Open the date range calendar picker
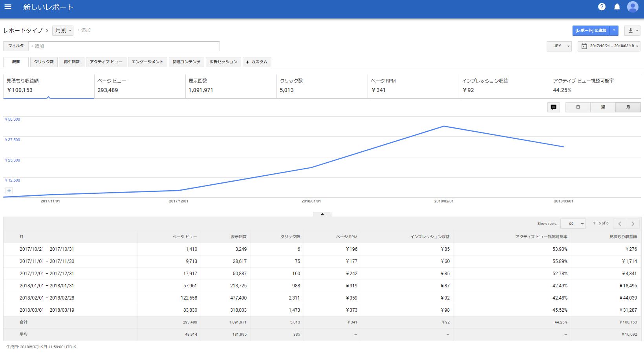Image resolution: width=644 pixels, height=353 pixels. (x=609, y=46)
